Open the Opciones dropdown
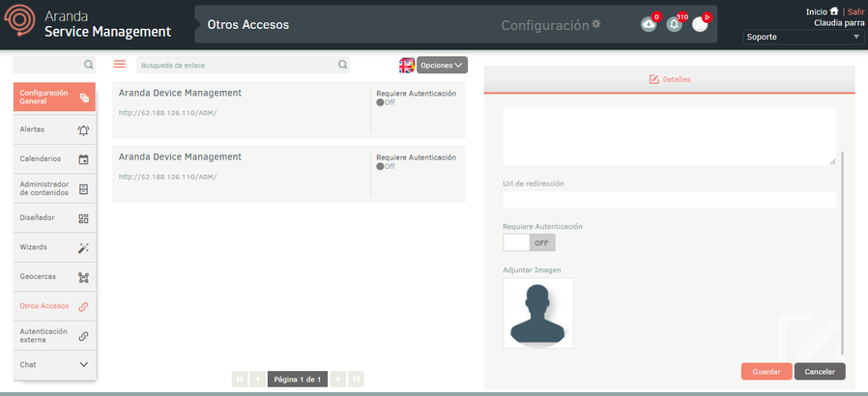The image size is (868, 396). tap(443, 66)
